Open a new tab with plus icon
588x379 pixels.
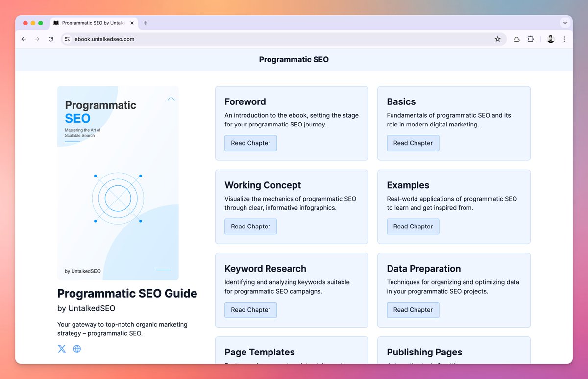point(146,23)
